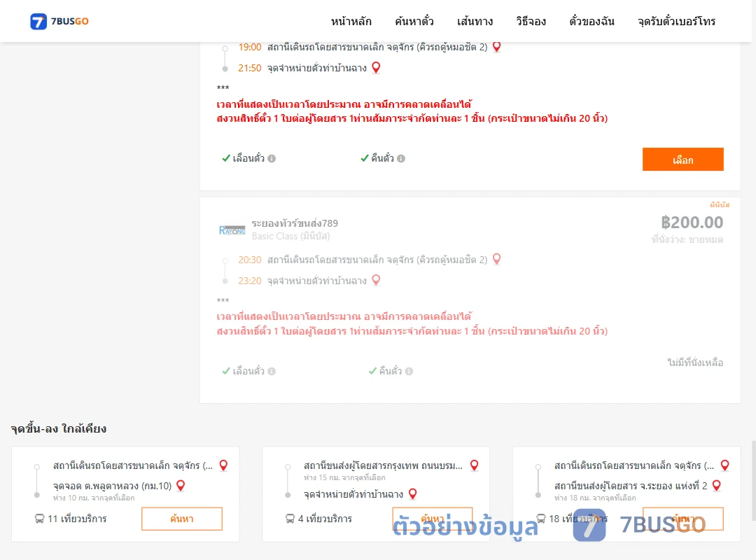The image size is (756, 560).
Task: Click ห่าง 10 กม. จากจุดที่เลือก text
Action: [x=94, y=498]
